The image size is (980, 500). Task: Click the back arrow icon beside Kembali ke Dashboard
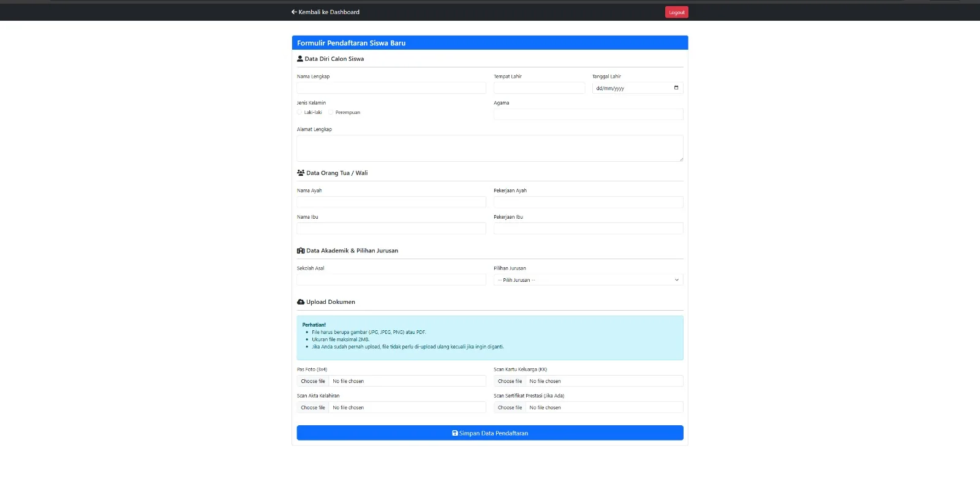tap(294, 12)
